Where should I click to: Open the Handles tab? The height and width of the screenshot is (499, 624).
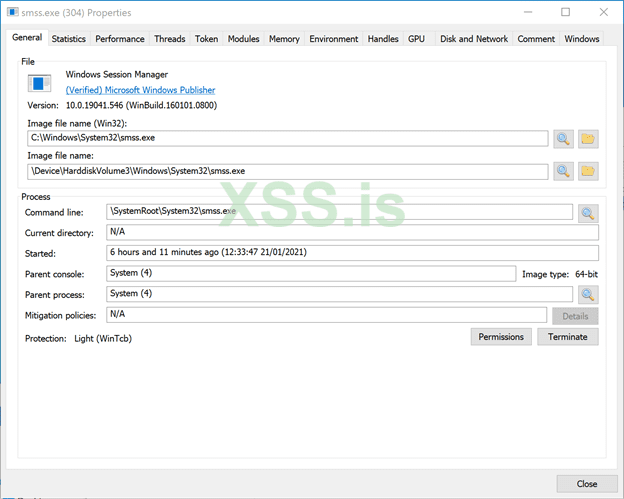(383, 39)
